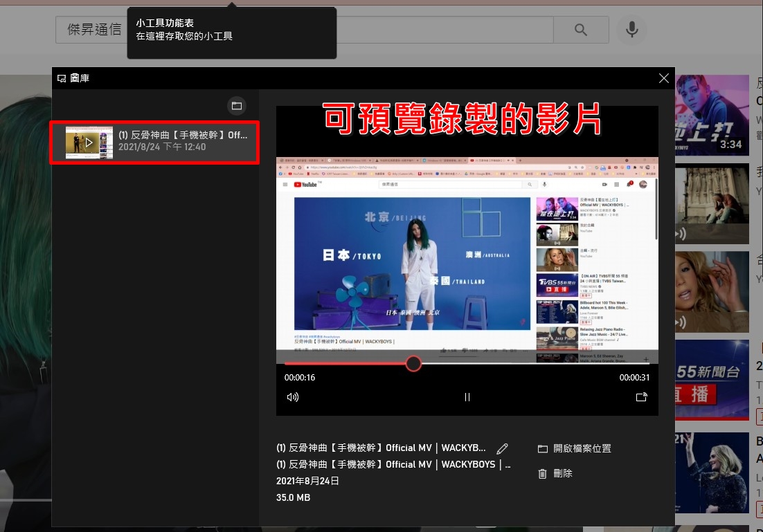Select the recorded 手機被幹 clip in list
763x532 pixels.
pyautogui.click(x=155, y=143)
